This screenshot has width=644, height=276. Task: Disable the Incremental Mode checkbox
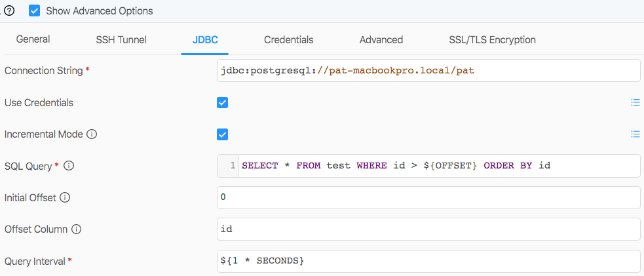pyautogui.click(x=222, y=134)
